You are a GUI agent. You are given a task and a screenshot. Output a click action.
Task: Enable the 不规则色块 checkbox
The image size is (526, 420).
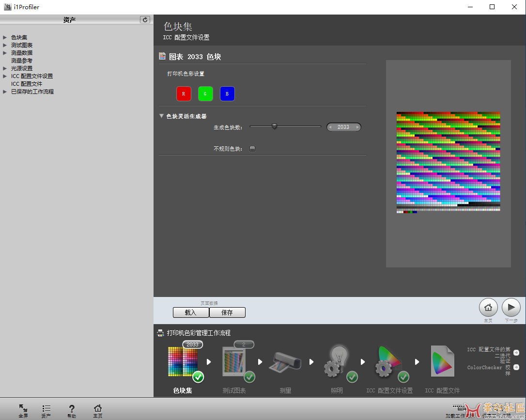click(x=252, y=149)
